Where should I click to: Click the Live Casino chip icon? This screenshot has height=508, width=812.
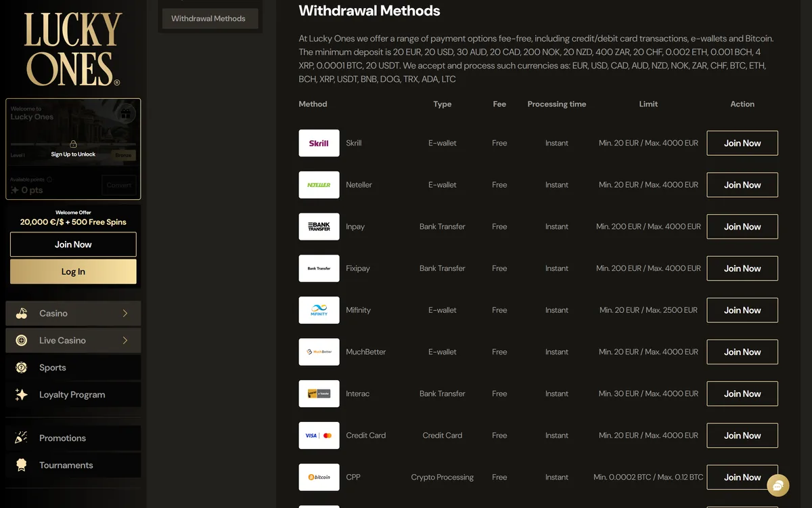22,341
